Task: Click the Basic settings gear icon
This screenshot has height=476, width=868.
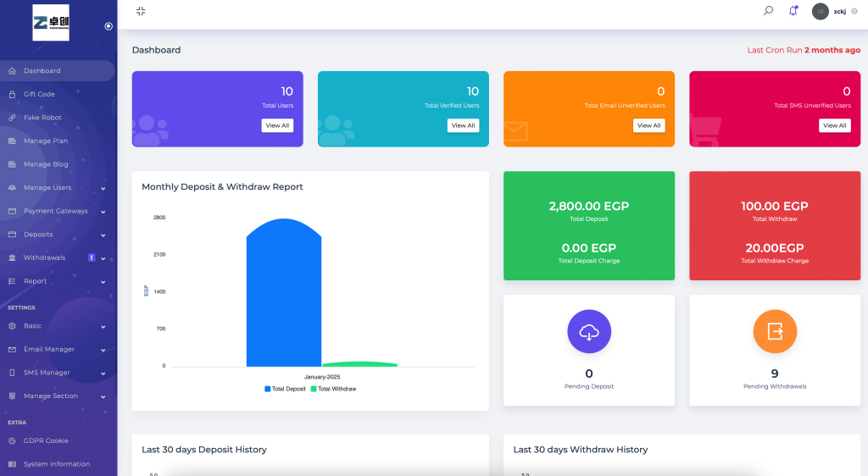Action: 12,326
